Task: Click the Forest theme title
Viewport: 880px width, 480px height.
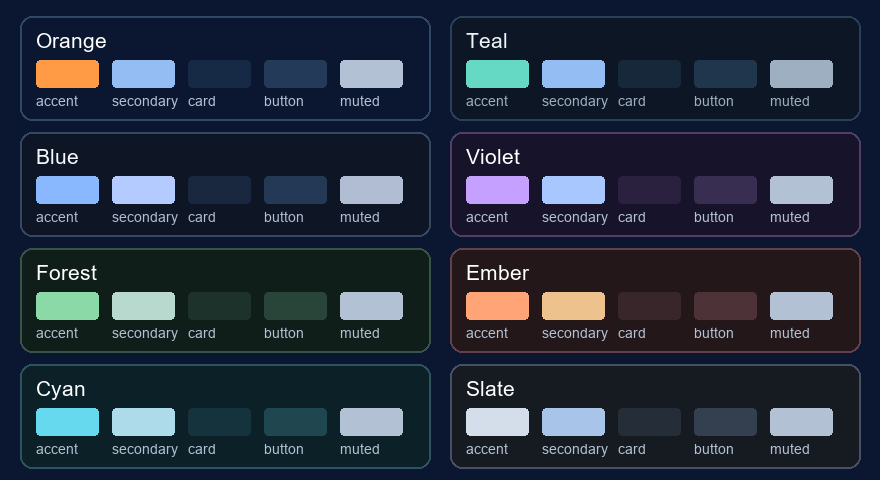Action: 66,273
